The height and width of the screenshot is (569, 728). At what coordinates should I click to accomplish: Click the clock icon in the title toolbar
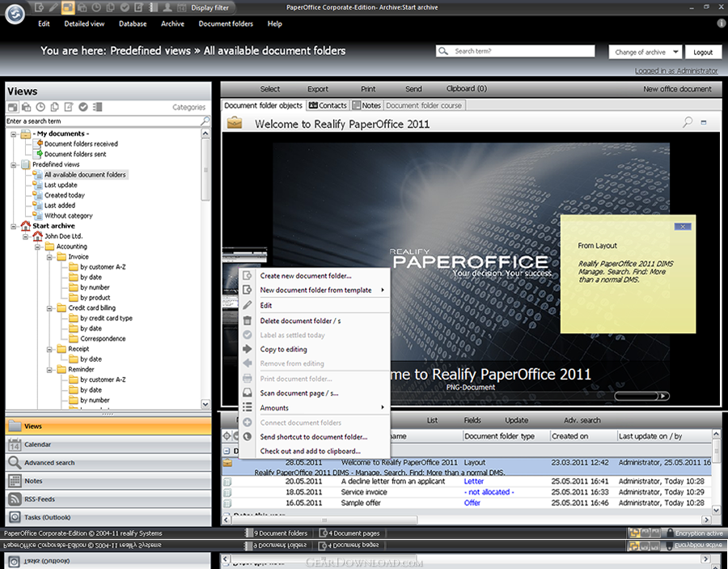96,7
